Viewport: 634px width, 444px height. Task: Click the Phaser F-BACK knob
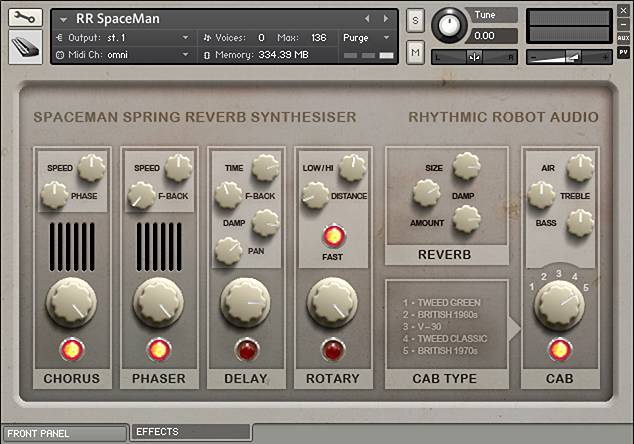click(x=141, y=195)
